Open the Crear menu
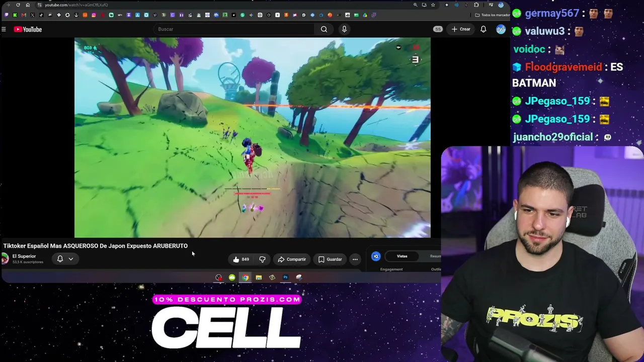 [461, 29]
